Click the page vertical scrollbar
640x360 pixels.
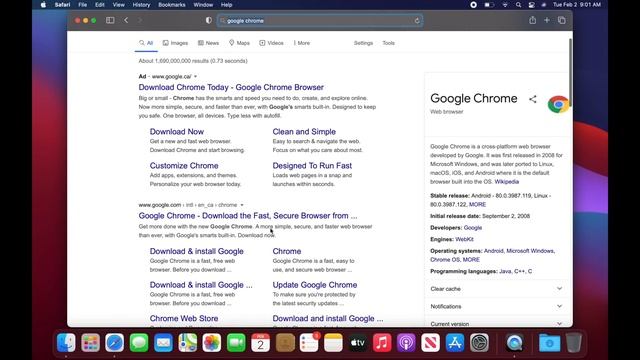(570, 72)
